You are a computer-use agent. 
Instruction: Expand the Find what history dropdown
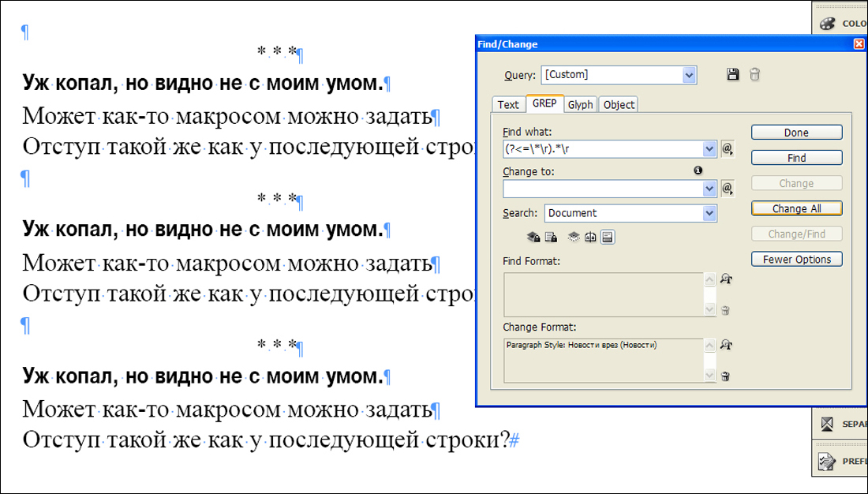pyautogui.click(x=709, y=148)
